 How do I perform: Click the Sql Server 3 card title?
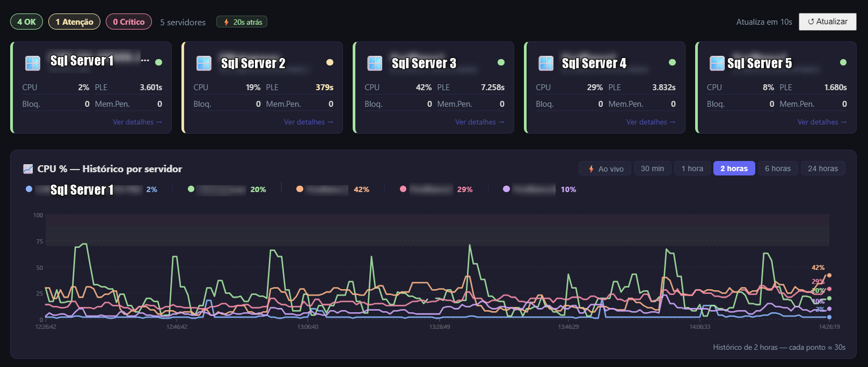point(424,63)
